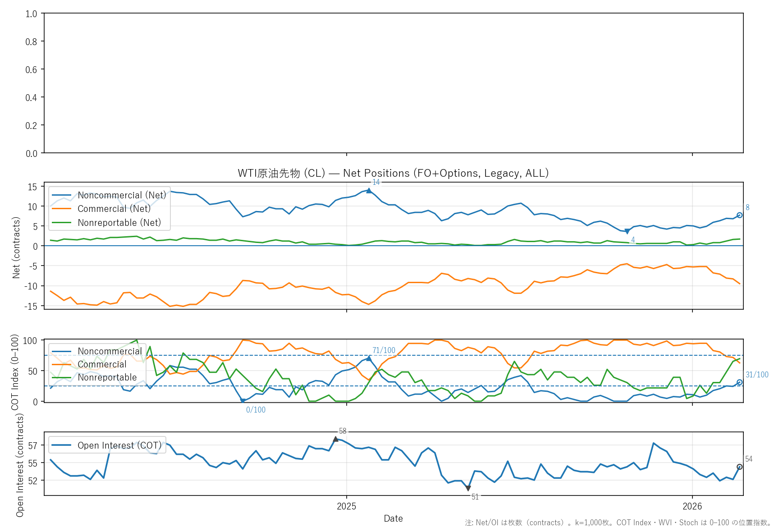Click the footnote text about contracts
779x532 pixels.
pos(618,523)
